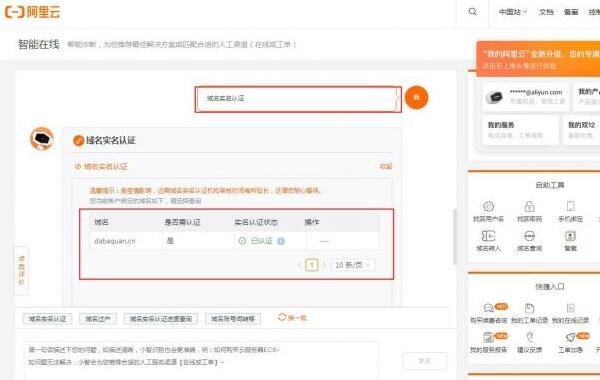600x380 pixels.
Task: Click the 域名转入 transfer icon
Action: 488,236
